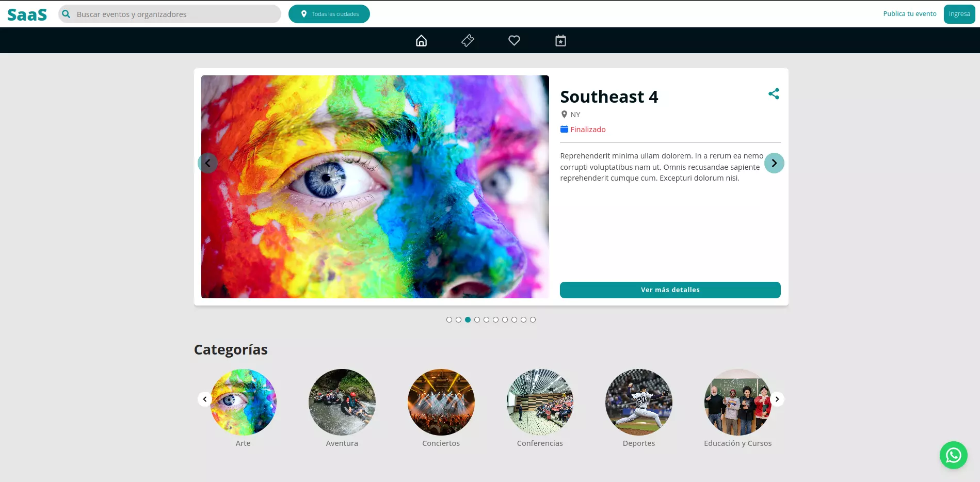Open WhatsApp chat via the green bubble
This screenshot has width=980, height=482.
pyautogui.click(x=953, y=455)
